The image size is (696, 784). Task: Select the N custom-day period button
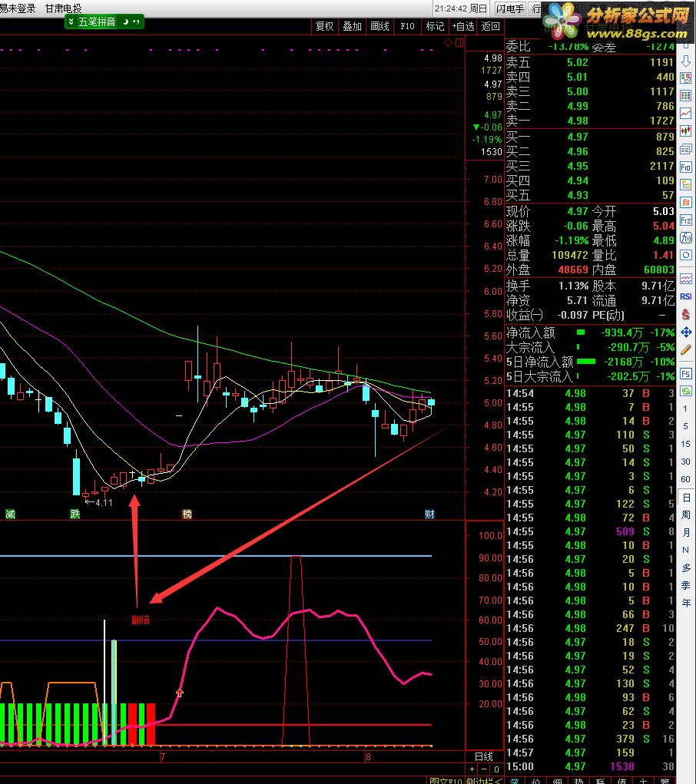click(x=685, y=550)
